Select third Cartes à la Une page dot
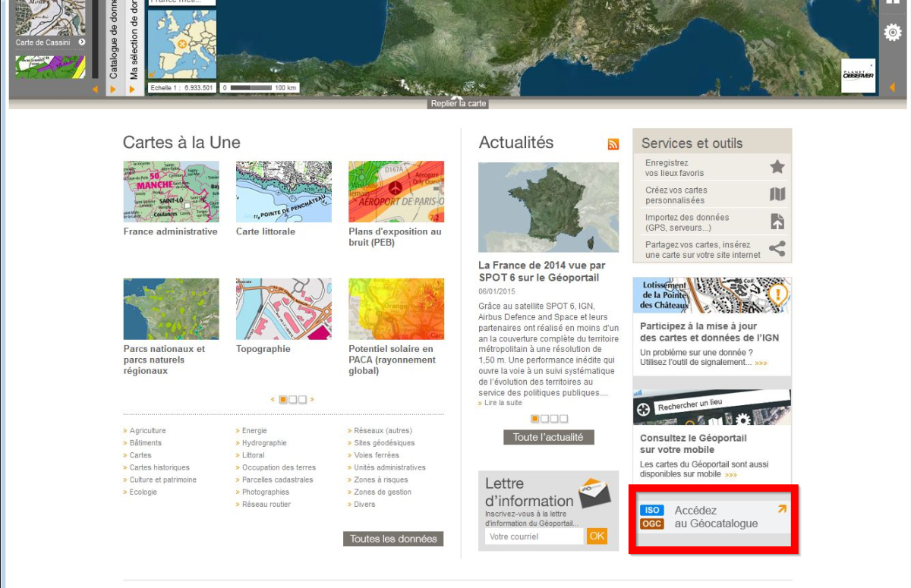The width and height of the screenshot is (911, 588). coord(302,399)
